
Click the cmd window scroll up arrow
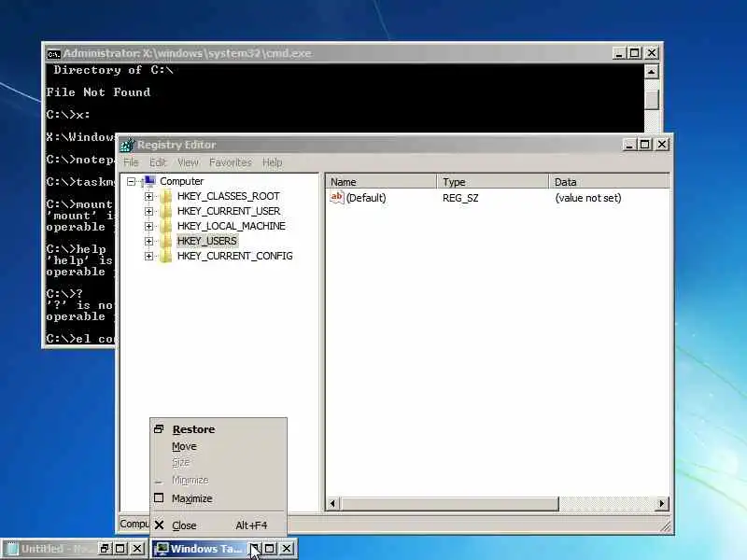[651, 72]
